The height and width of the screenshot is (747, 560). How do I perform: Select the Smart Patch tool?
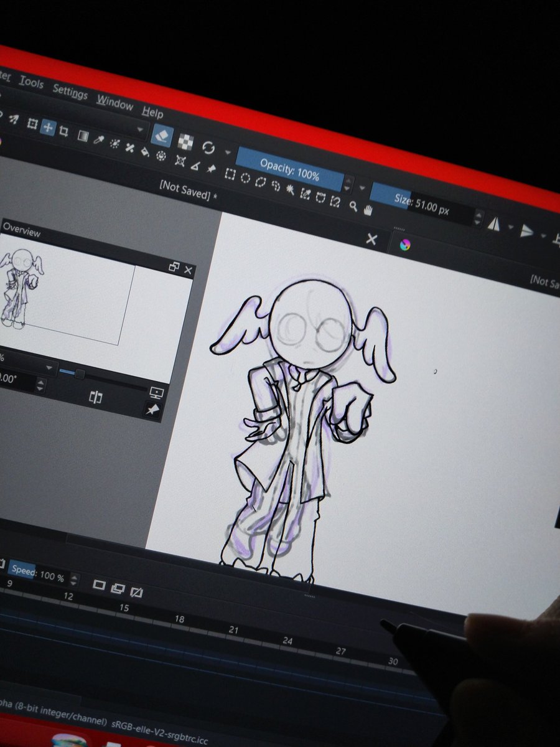pos(130,148)
